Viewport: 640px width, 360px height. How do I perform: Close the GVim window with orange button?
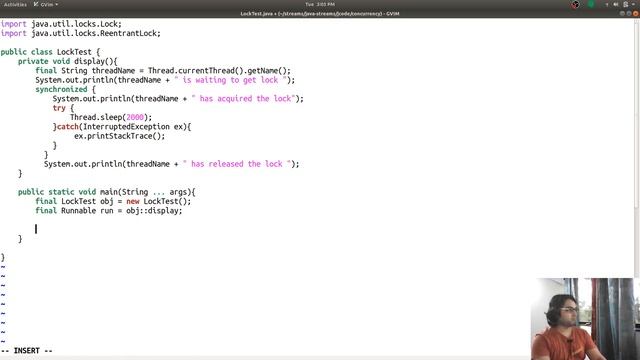(636, 13)
